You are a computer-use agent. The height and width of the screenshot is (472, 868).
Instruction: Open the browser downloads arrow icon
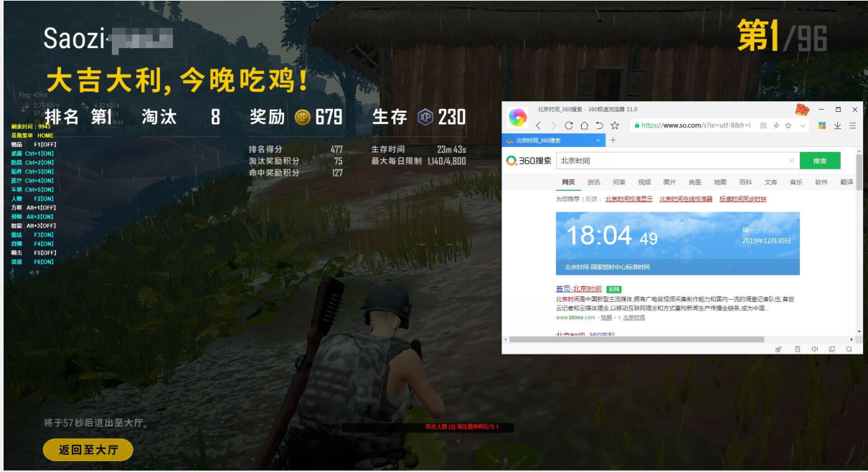tap(837, 126)
